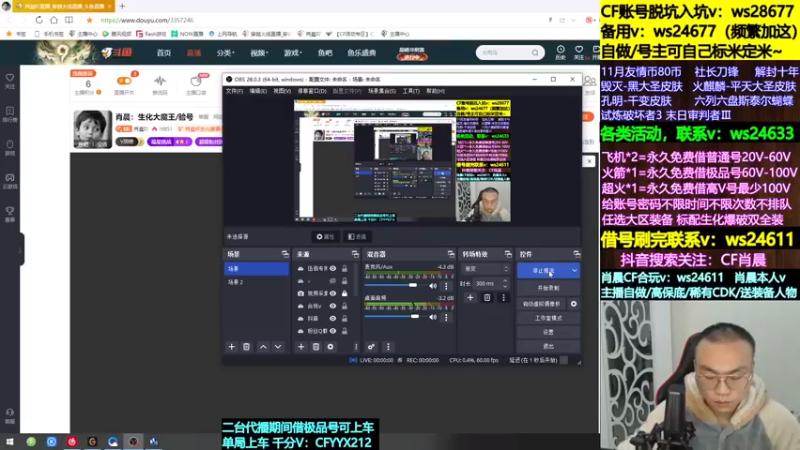Open 麦克风/Aux three-dot options menu
This screenshot has height=450, width=800.
(x=446, y=286)
